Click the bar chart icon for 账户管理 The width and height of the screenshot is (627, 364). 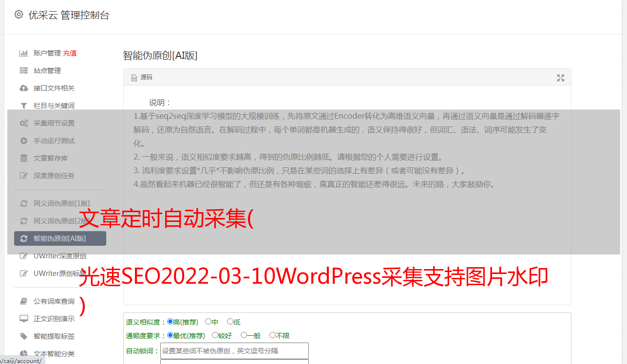23,53
